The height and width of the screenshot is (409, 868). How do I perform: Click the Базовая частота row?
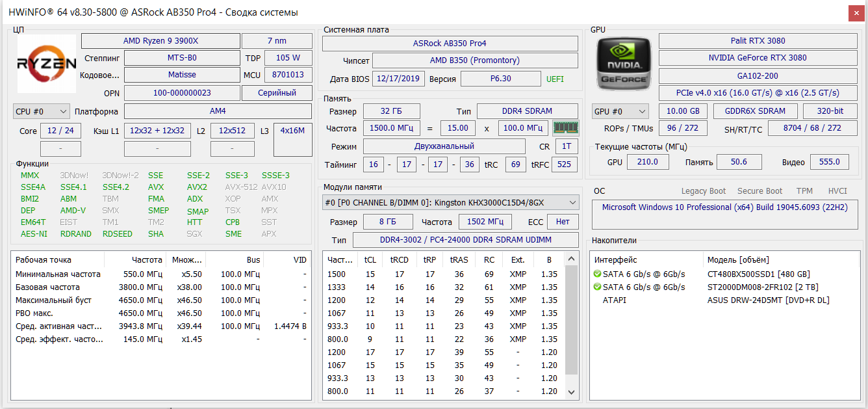pyautogui.click(x=161, y=287)
